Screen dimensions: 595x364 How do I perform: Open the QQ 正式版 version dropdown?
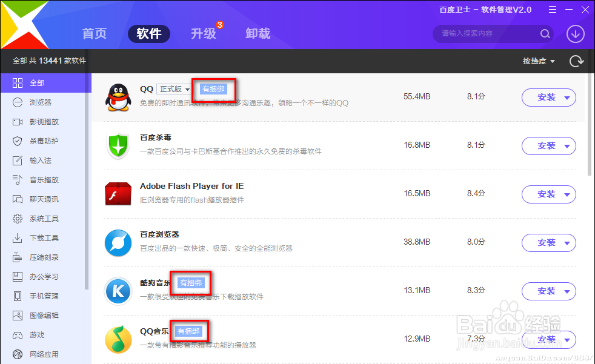click(x=174, y=89)
